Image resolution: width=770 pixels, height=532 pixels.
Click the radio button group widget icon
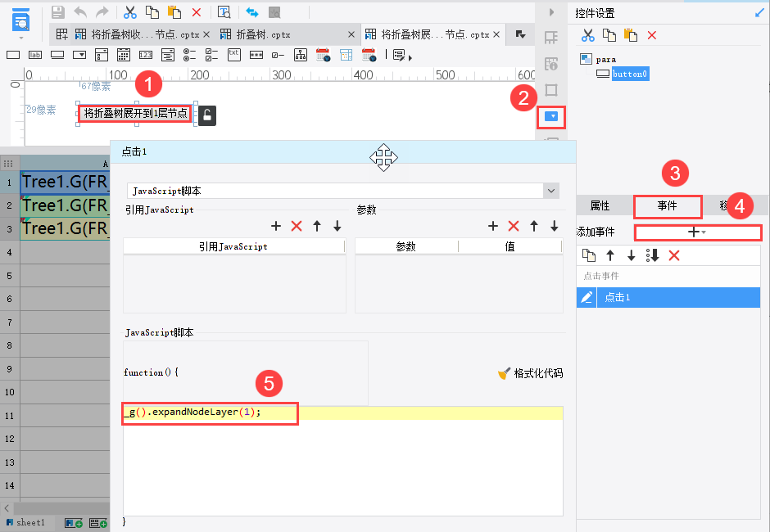(x=189, y=55)
